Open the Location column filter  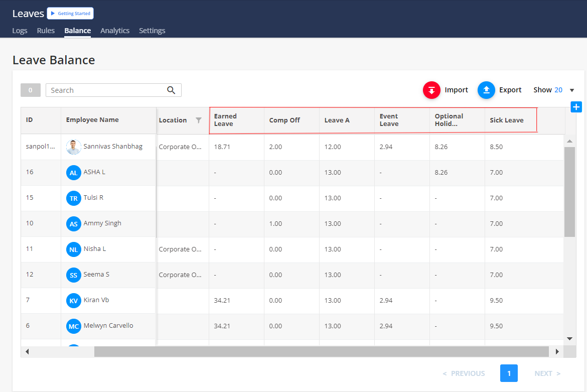point(199,120)
